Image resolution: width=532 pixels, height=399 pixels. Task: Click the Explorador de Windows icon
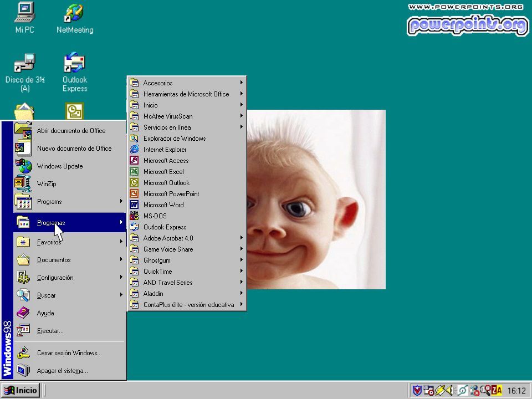point(134,138)
